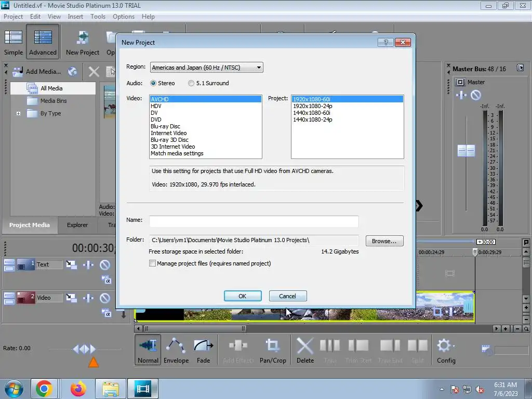
Task: Open Windows Explorer from taskbar
Action: pyautogui.click(x=111, y=389)
